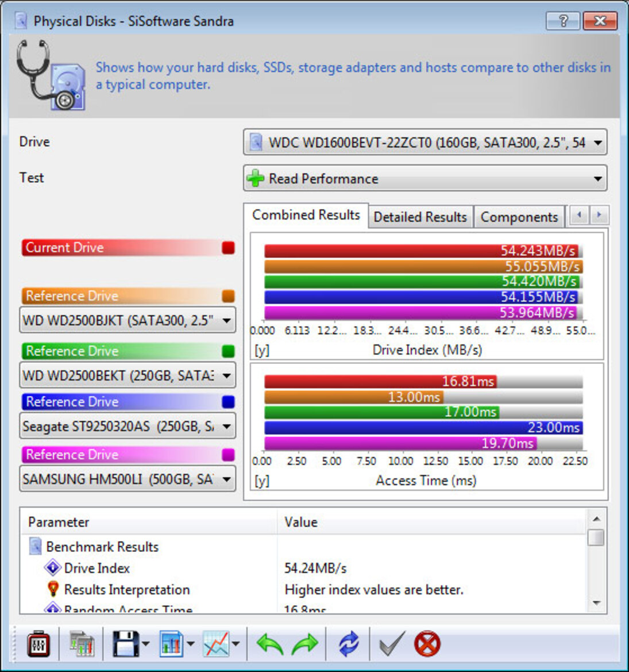This screenshot has width=629, height=672.
Task: Open the benchmark options gauge icon
Action: pyautogui.click(x=38, y=644)
